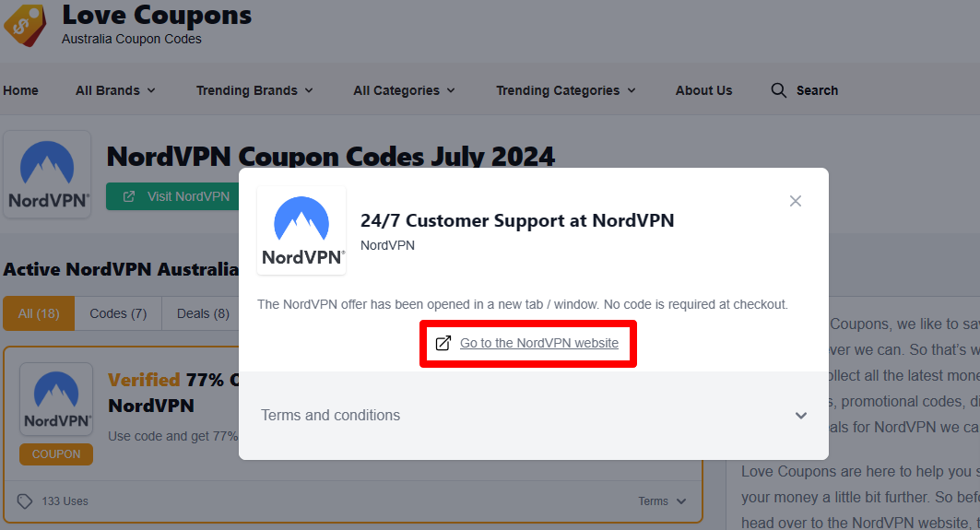The height and width of the screenshot is (530, 980).
Task: Open the All Brands dropdown menu
Action: (x=115, y=90)
